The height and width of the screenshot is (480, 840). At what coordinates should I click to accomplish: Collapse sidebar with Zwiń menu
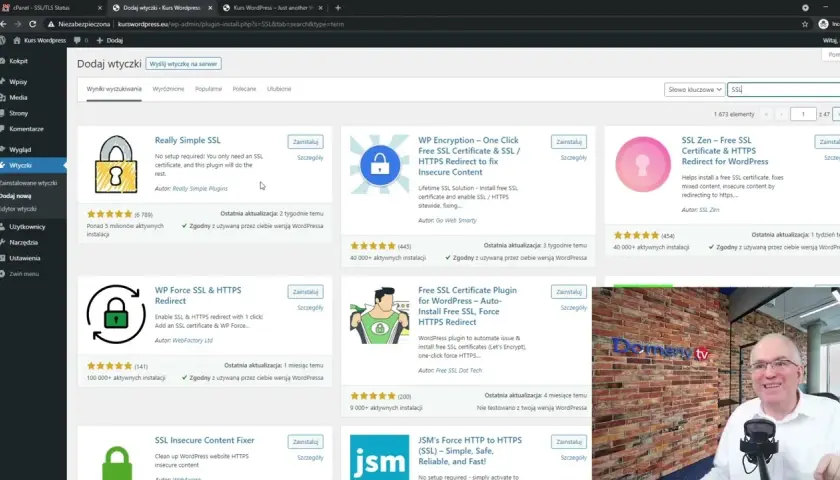[24, 274]
